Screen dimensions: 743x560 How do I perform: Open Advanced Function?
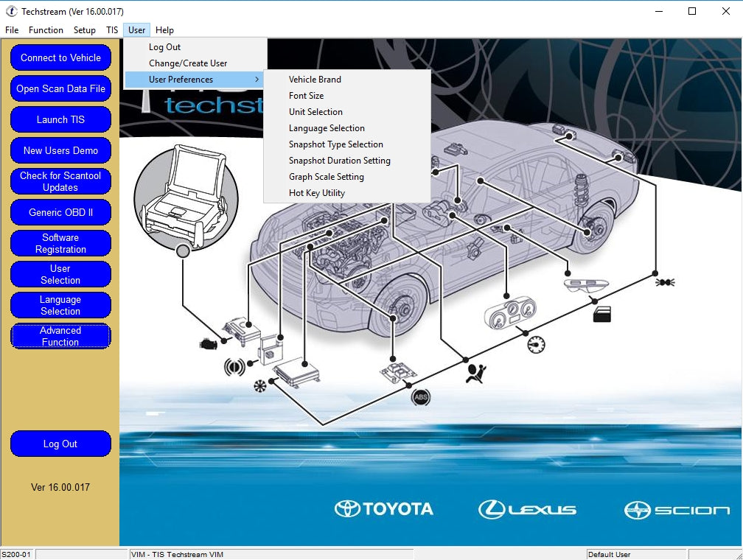pyautogui.click(x=60, y=337)
